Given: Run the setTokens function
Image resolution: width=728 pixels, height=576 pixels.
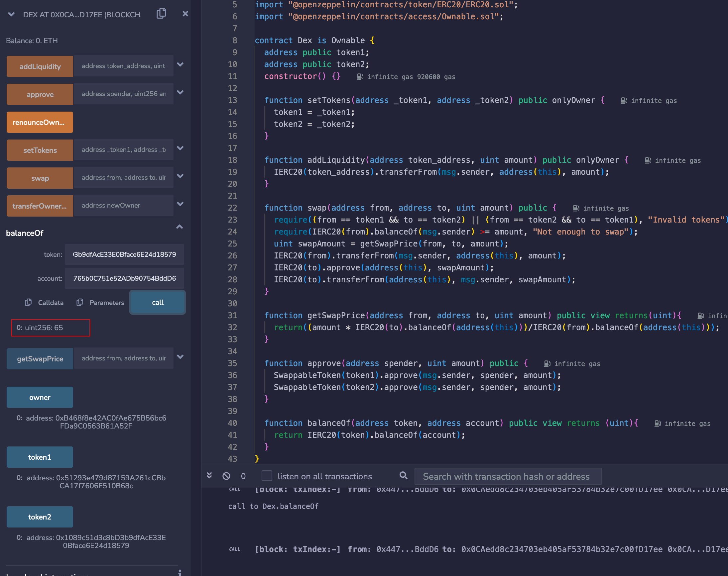Looking at the screenshot, I should (x=40, y=150).
